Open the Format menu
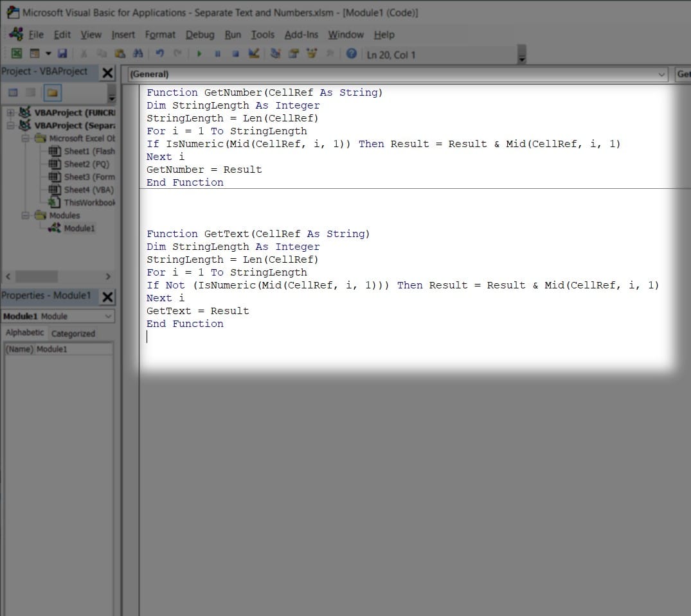This screenshot has width=691, height=616. 160,35
